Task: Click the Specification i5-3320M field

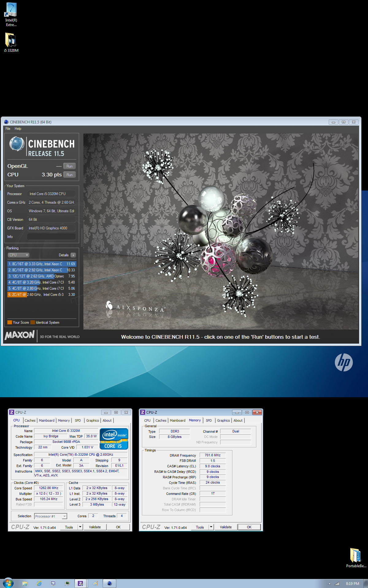Action: point(81,455)
